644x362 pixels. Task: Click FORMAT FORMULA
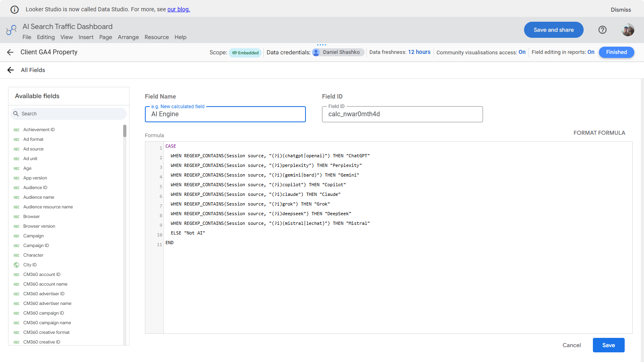click(599, 133)
